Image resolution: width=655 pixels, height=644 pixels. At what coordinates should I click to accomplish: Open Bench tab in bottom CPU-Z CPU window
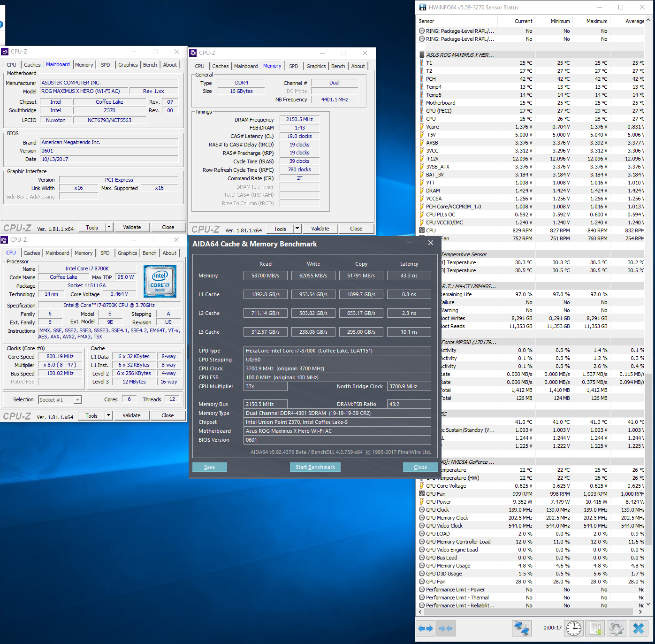click(150, 253)
